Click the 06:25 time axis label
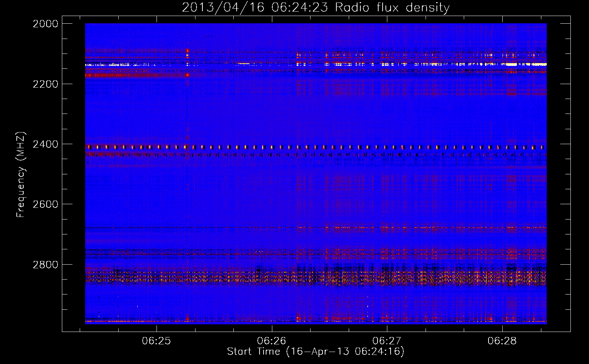This screenshot has width=589, height=364. click(156, 341)
